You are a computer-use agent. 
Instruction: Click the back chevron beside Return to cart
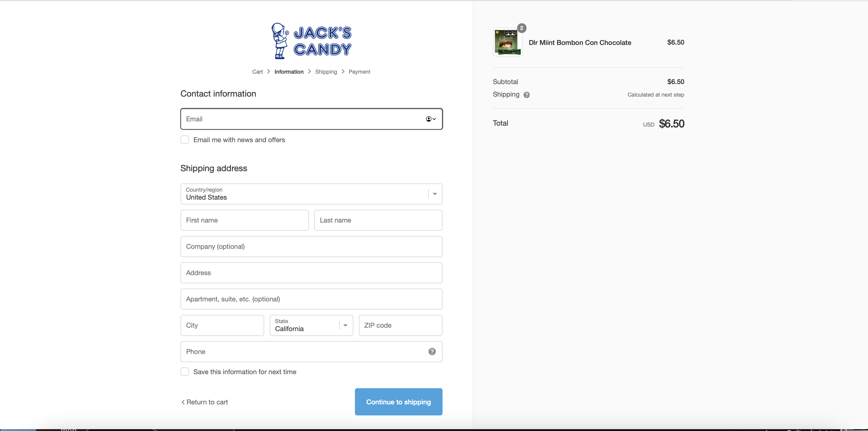[183, 402]
